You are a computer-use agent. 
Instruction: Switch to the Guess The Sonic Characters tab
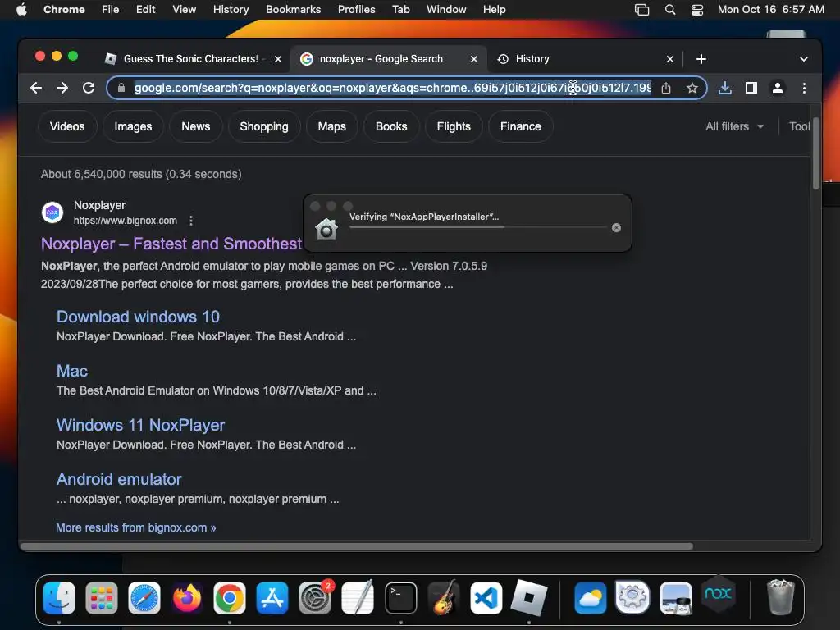click(190, 59)
